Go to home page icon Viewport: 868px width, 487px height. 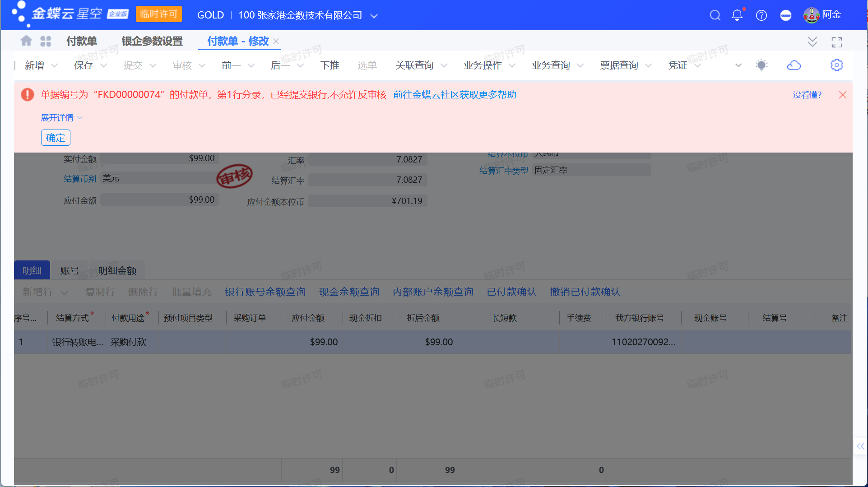point(26,41)
